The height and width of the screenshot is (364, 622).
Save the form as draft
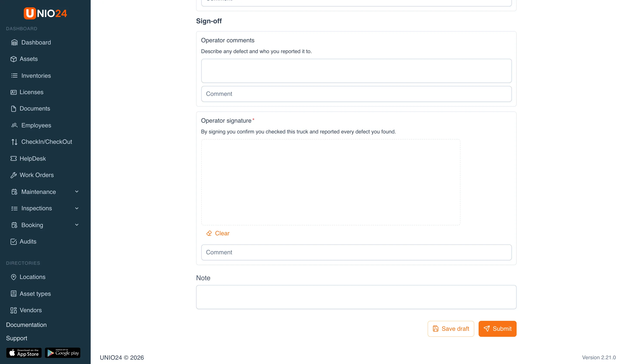pos(451,329)
